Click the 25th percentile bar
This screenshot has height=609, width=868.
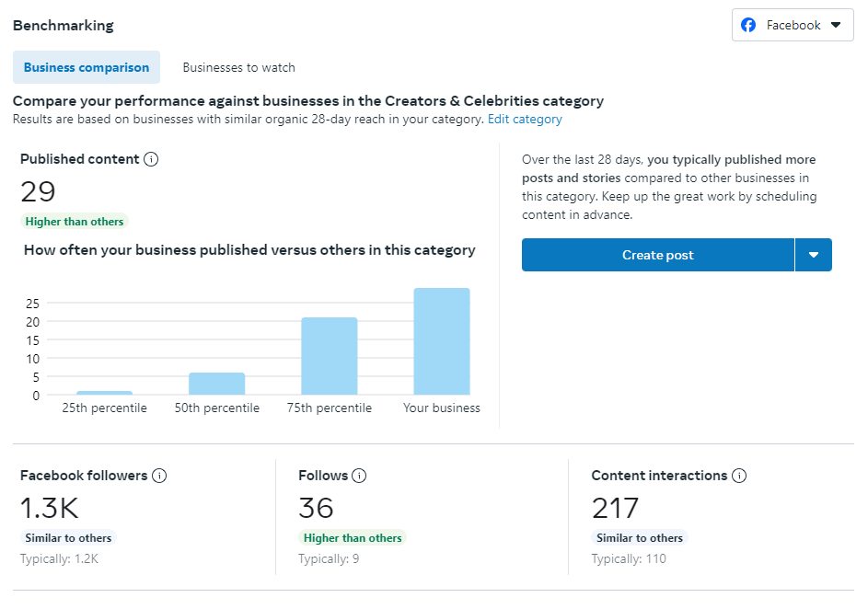[104, 393]
